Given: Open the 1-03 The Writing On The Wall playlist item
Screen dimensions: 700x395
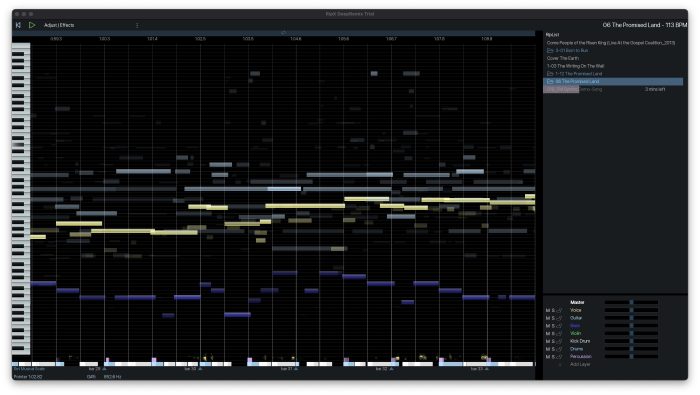Looking at the screenshot, I should (575, 66).
